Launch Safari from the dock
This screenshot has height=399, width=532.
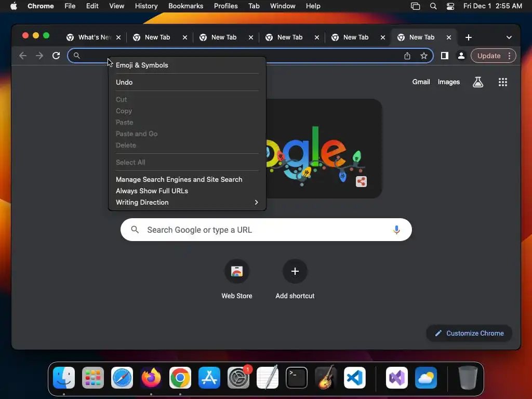pos(122,378)
